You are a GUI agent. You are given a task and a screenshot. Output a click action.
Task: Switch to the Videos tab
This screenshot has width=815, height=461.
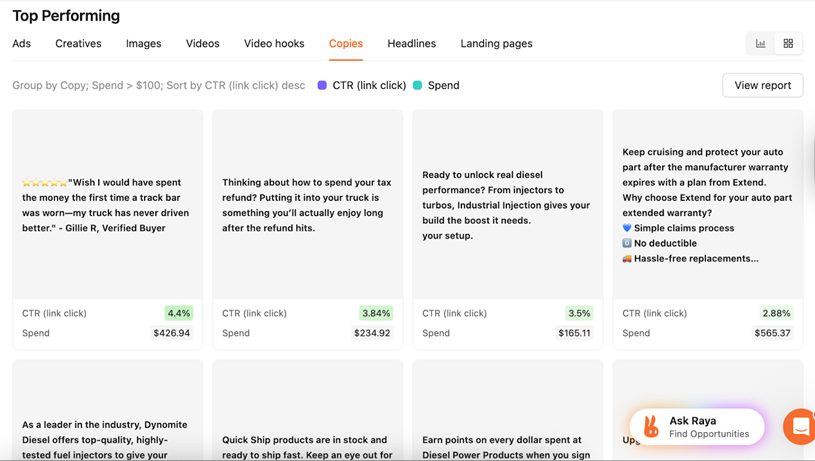point(203,44)
